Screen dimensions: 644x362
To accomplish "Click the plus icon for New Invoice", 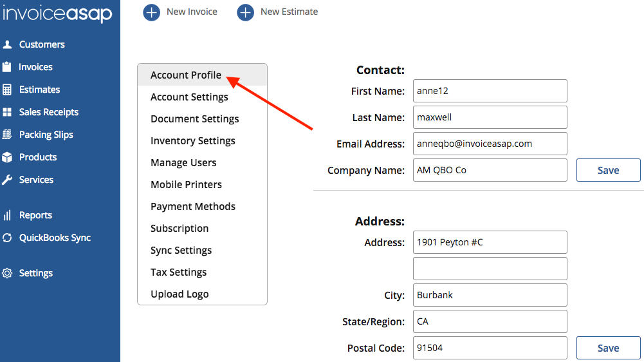I will (x=151, y=12).
